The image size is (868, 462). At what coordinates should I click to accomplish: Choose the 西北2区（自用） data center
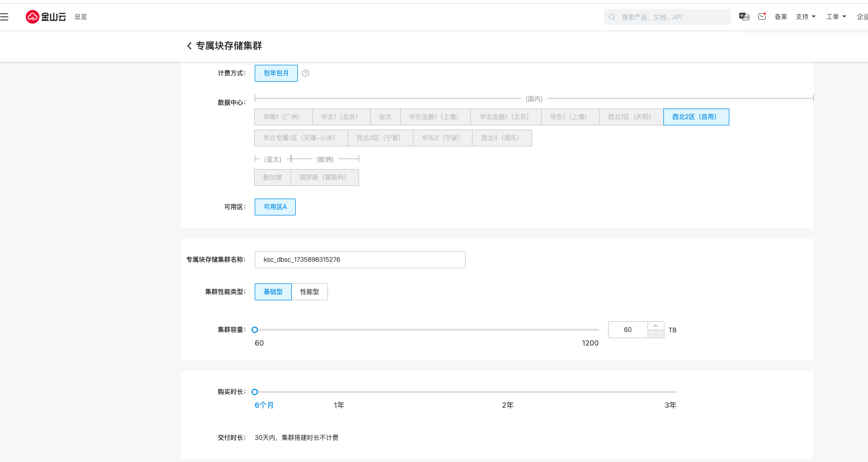click(696, 117)
